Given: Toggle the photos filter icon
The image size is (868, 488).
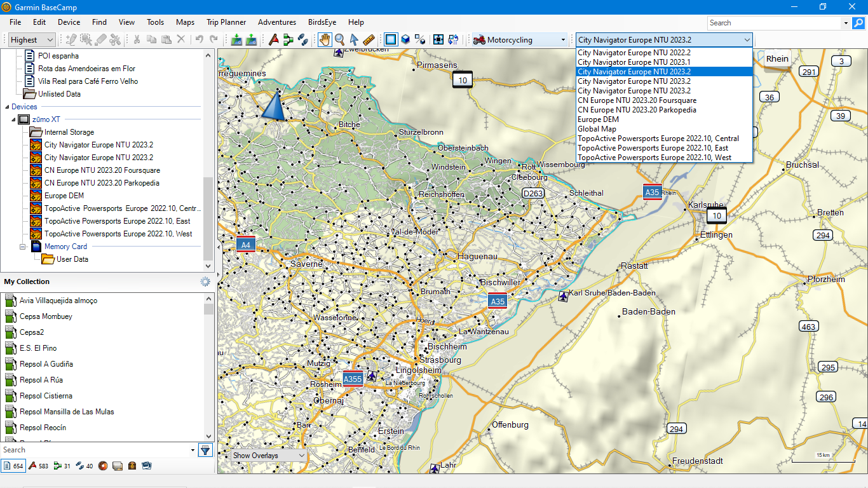Looking at the screenshot, I should [x=147, y=466].
